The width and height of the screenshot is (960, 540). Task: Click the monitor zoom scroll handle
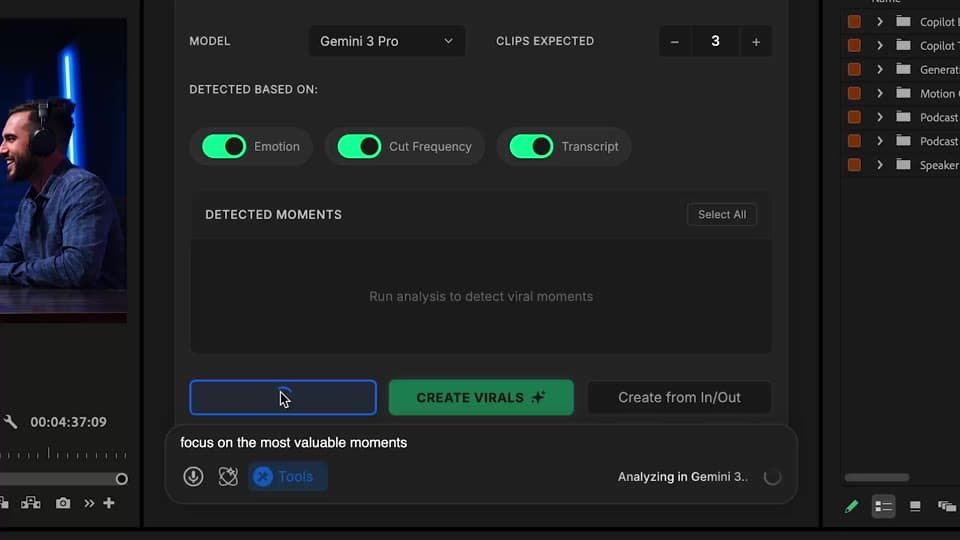click(122, 479)
